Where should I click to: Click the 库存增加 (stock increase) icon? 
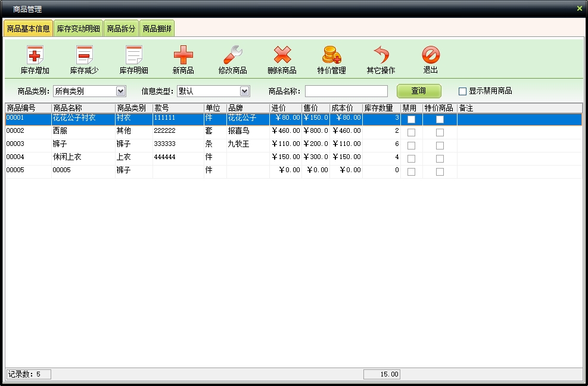(35, 55)
